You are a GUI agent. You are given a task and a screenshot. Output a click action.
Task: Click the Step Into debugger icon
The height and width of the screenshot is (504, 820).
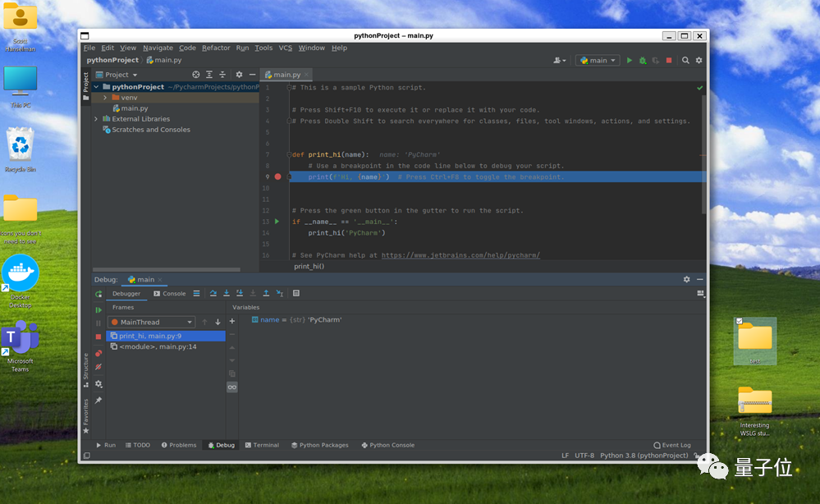(x=227, y=293)
